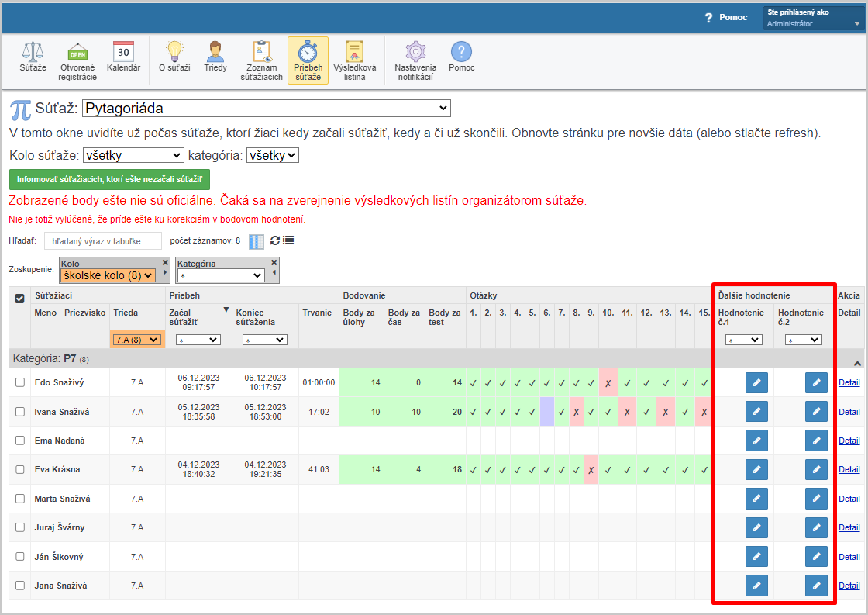
Task: Open the Kolo súťaže dropdown
Action: (133, 156)
